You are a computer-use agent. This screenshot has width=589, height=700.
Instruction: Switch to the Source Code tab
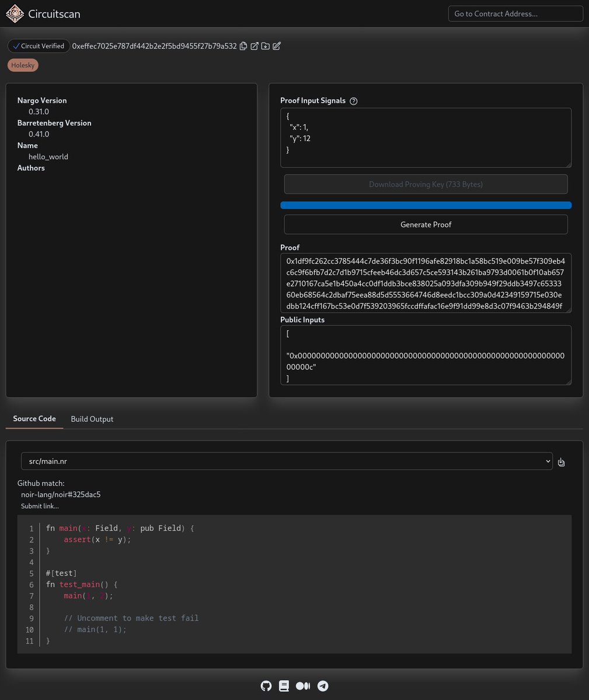point(34,419)
